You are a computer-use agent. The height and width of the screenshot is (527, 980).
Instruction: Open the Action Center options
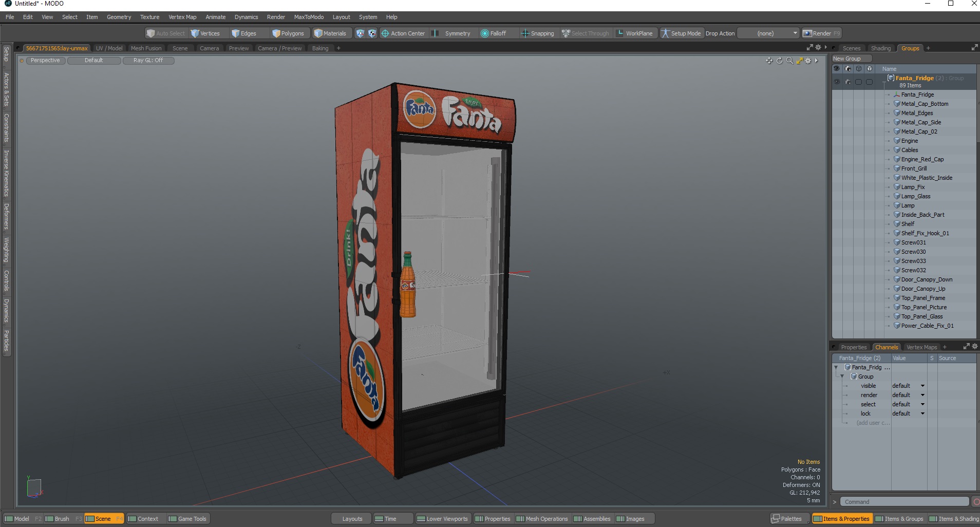(403, 33)
